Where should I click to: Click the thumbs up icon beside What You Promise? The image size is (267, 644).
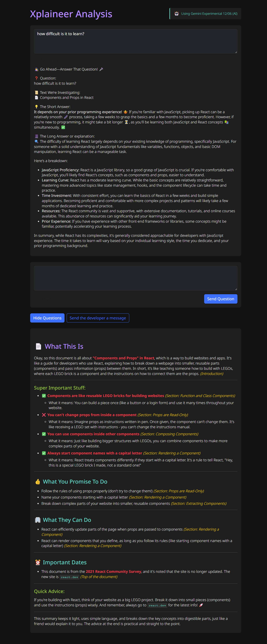[x=38, y=481]
